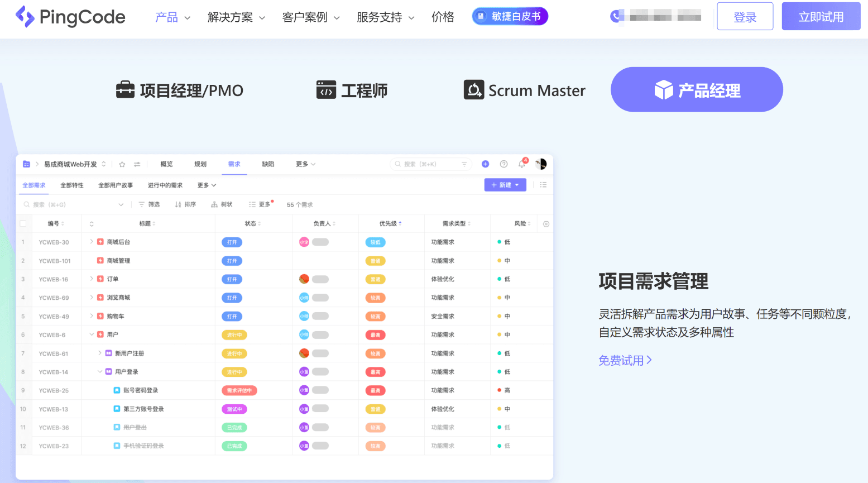This screenshot has height=483, width=868.
Task: Open the 产品 dropdown menu
Action: point(173,17)
